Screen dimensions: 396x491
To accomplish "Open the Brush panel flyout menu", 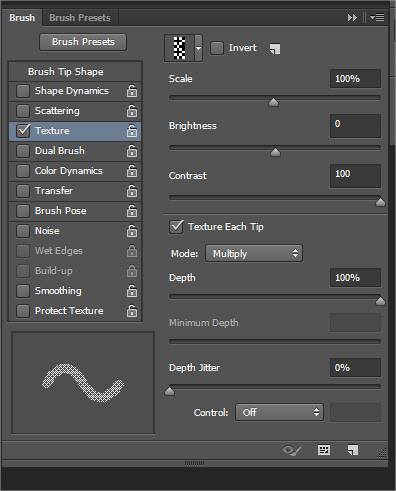I will [377, 17].
